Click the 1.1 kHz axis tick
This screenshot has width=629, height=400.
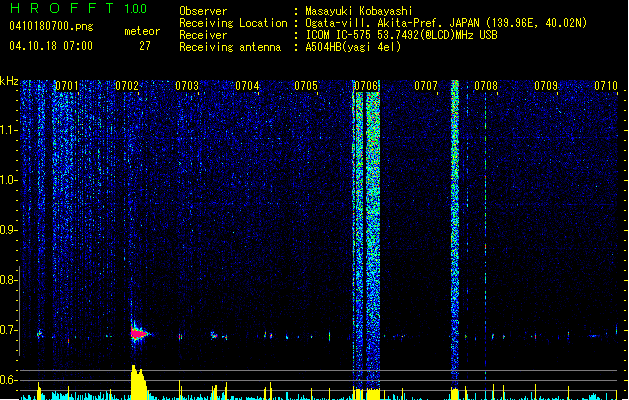[8, 130]
